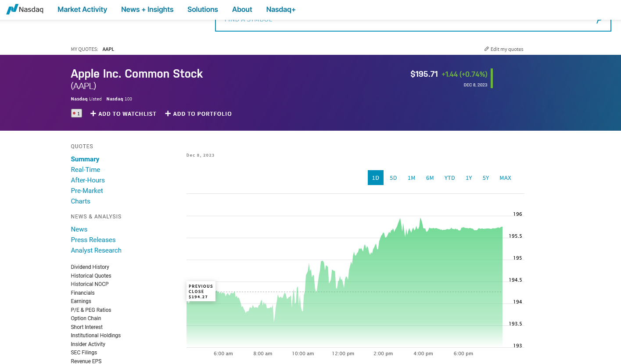Select the 5D chart range

(x=393, y=178)
